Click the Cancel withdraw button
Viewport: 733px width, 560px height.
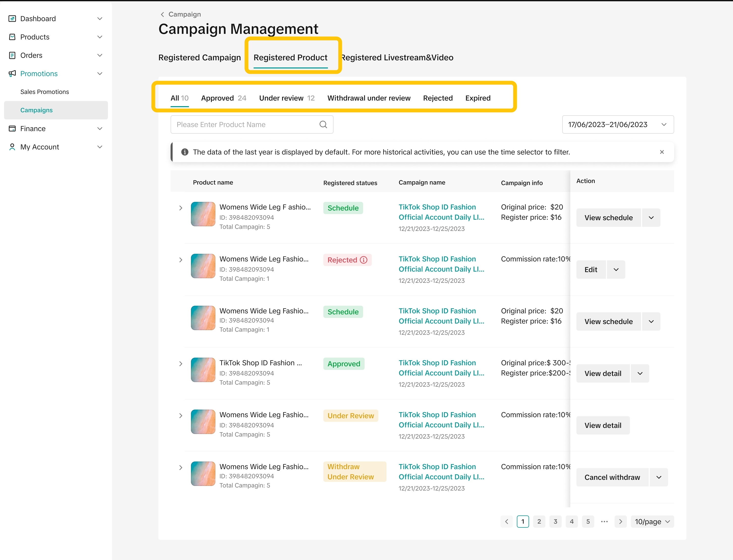point(612,477)
